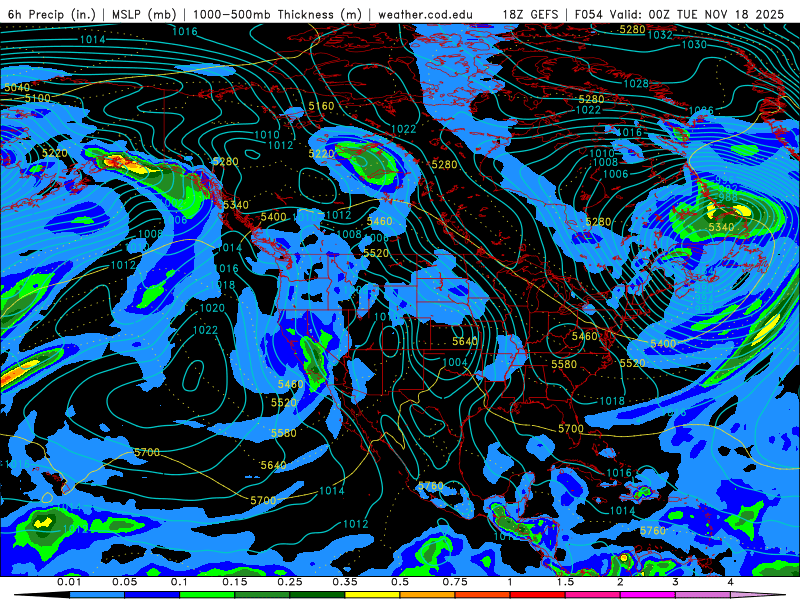Image resolution: width=800 pixels, height=600 pixels.
Task: Select the magenta 2 inch legend swatch
Action: pyautogui.click(x=648, y=595)
